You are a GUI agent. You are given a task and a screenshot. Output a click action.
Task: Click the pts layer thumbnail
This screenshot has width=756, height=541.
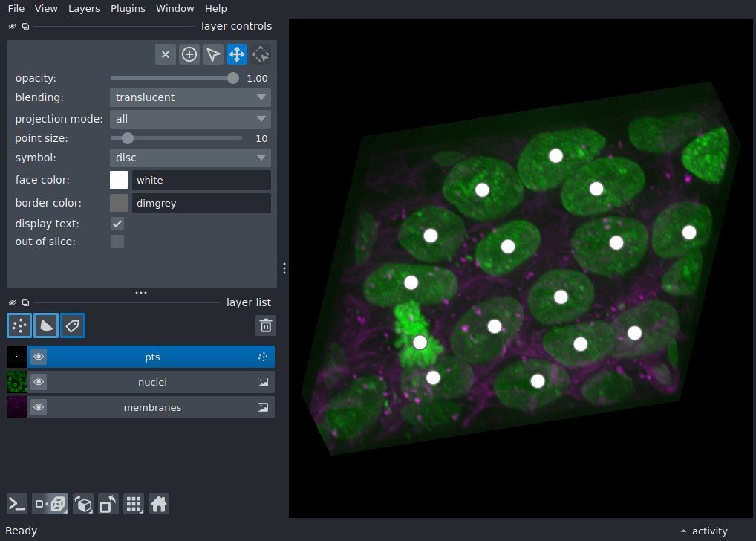coord(17,357)
